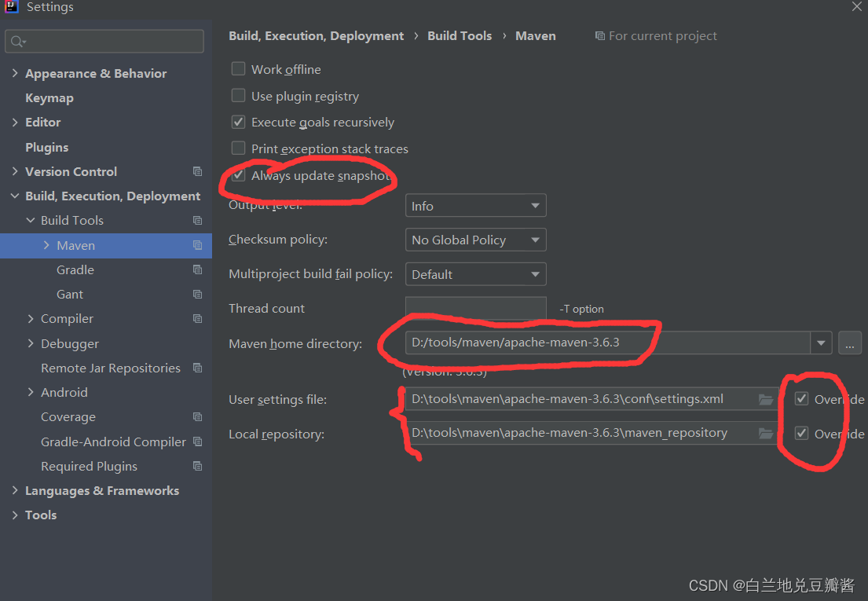
Task: Click the IntelliJ IDEA logo in title bar
Action: [11, 6]
